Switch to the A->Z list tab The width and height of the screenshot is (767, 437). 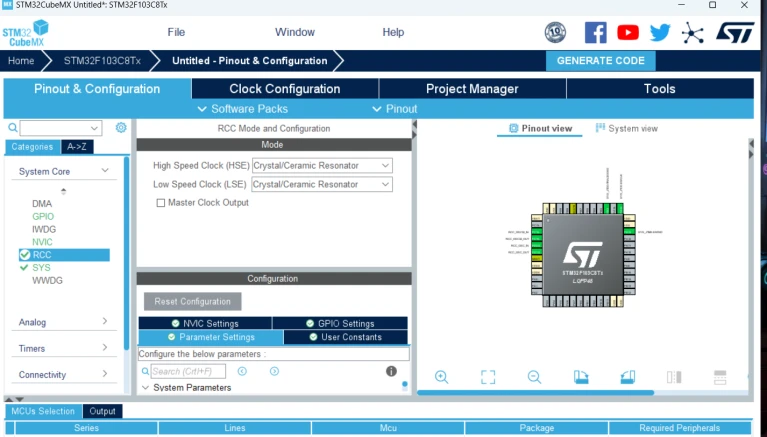(77, 147)
